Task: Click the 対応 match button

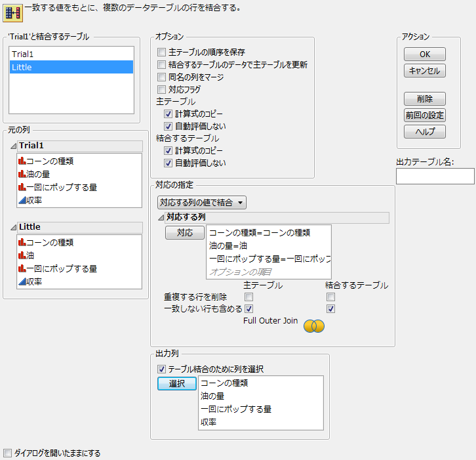Action: (184, 232)
